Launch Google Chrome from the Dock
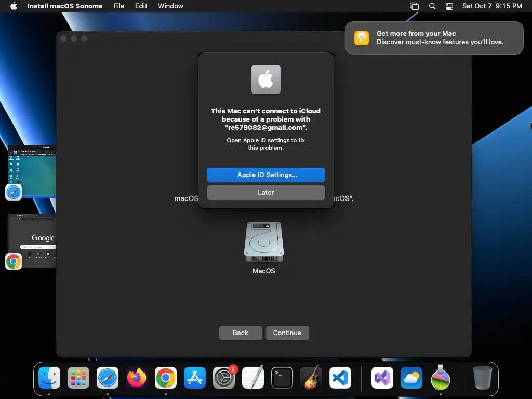The image size is (532, 399). [x=166, y=378]
